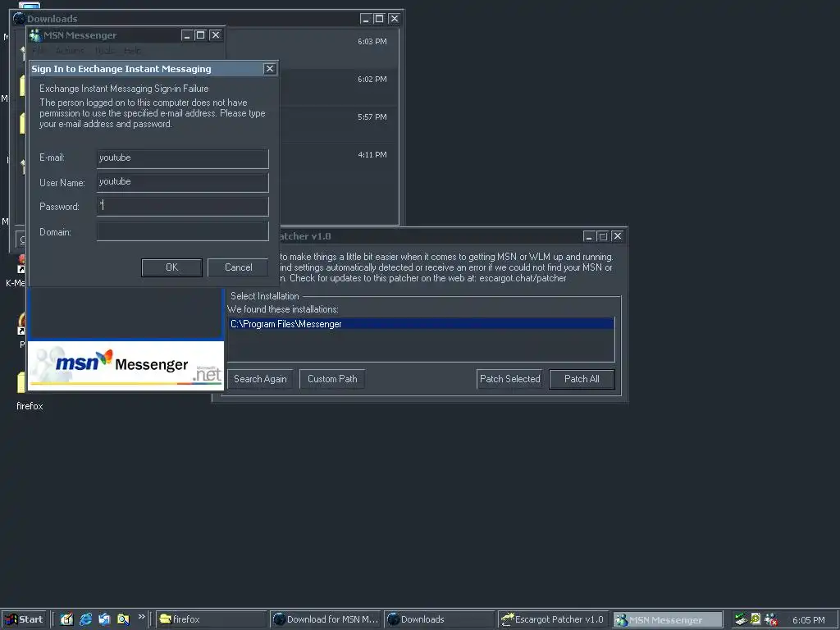Screen dimensions: 840x630
Task: Click the empty Domain field
Action: tap(183, 231)
